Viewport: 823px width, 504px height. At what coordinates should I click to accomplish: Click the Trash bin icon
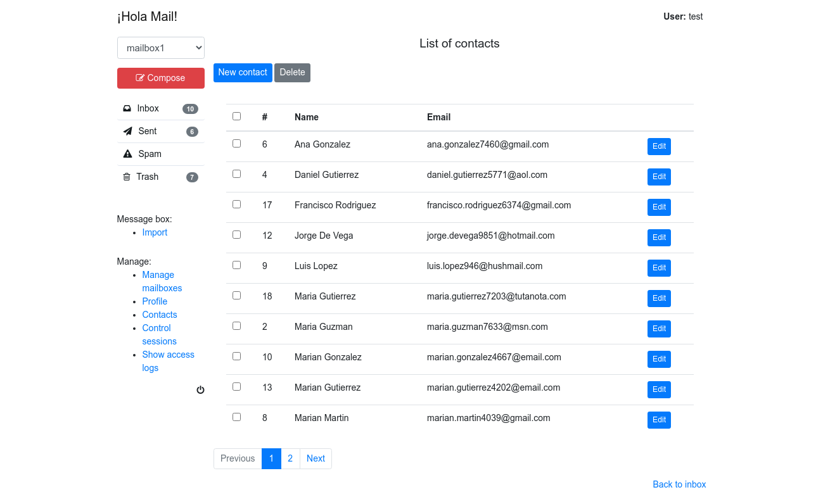pos(127,177)
